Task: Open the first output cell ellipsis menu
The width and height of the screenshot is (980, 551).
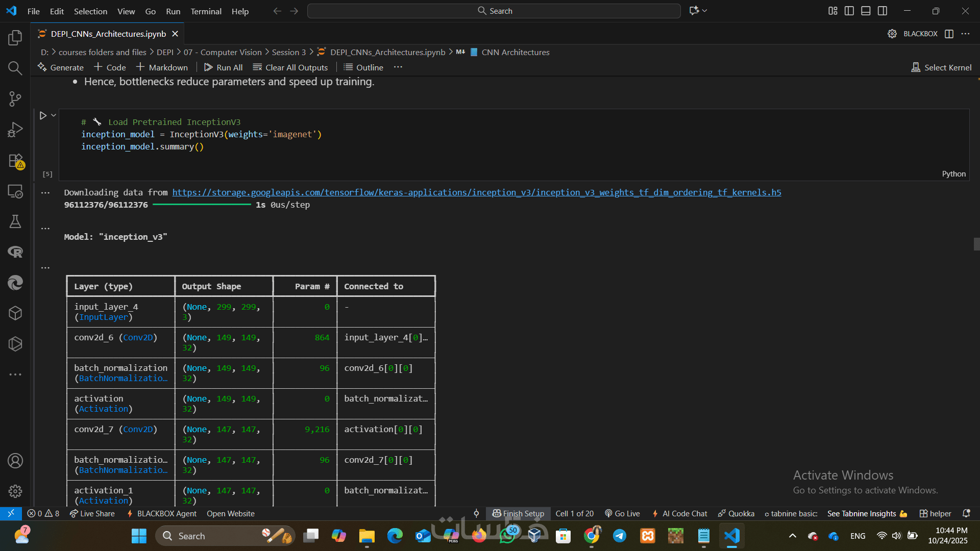Action: [45, 193]
